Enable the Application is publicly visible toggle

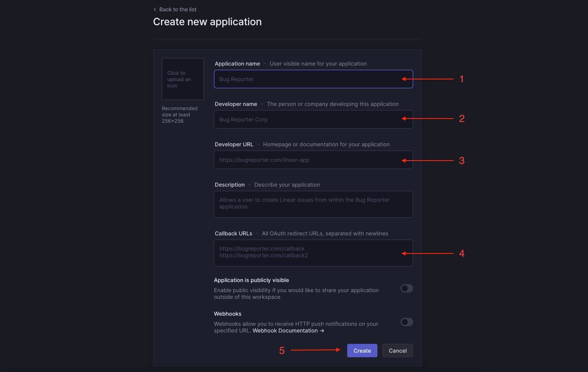[x=406, y=288]
